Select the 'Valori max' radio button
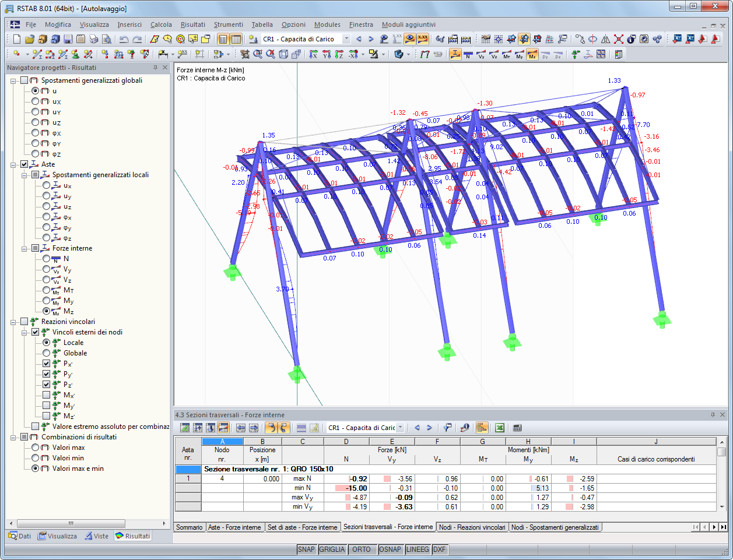The image size is (733, 560). (x=36, y=448)
